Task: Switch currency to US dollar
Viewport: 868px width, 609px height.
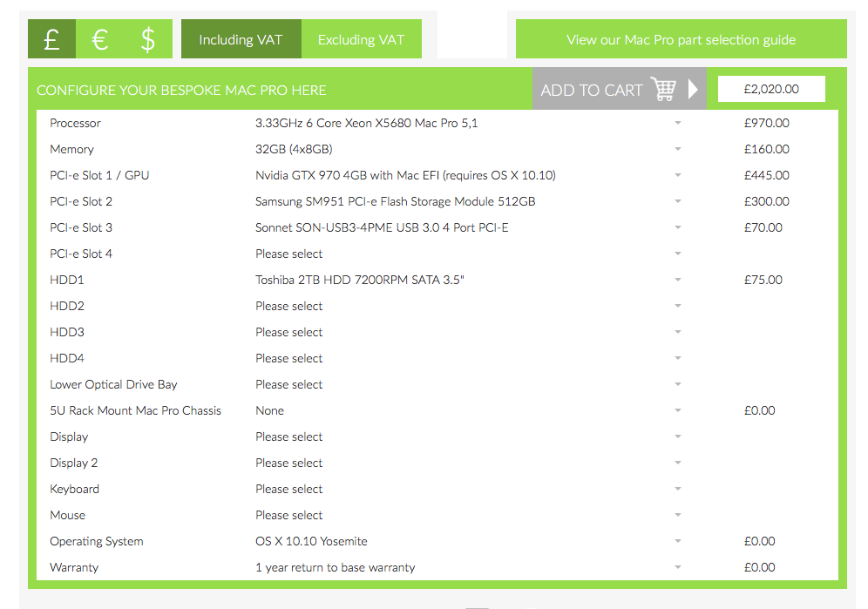Action: (x=148, y=38)
